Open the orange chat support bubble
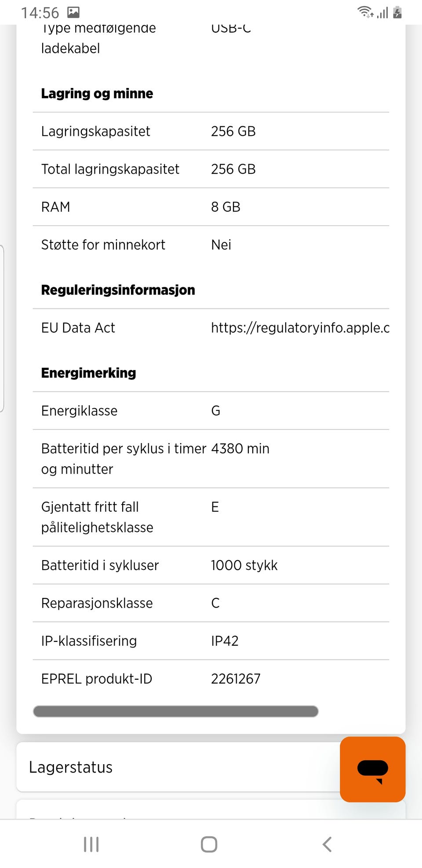The width and height of the screenshot is (422, 868). 372,769
